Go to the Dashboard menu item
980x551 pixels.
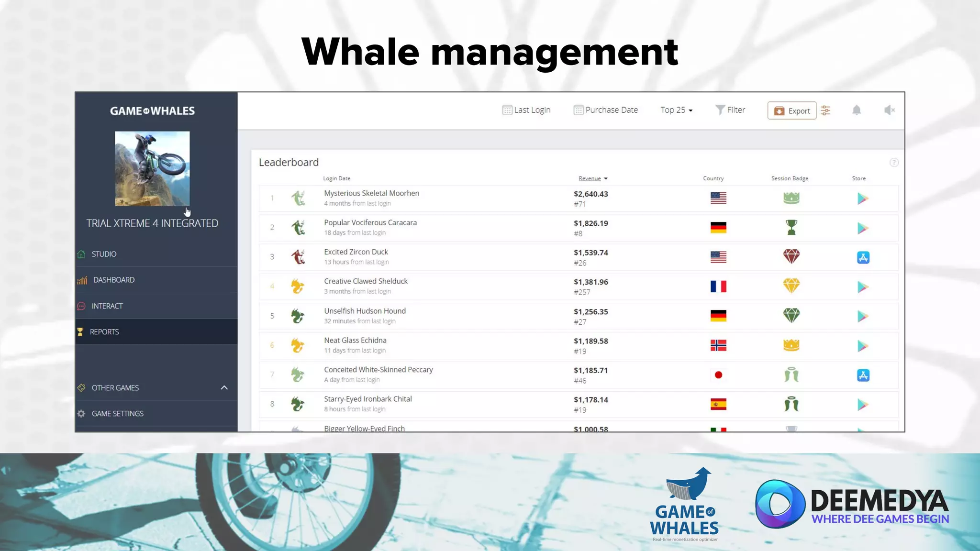click(x=113, y=280)
